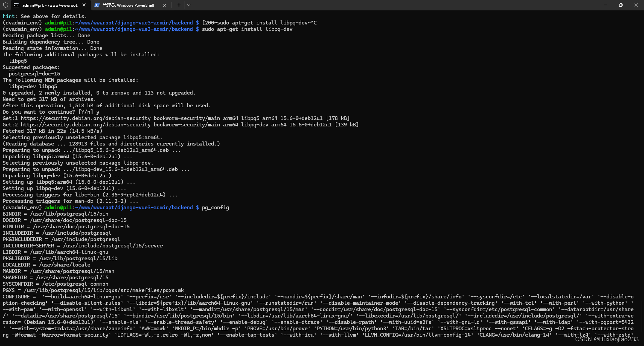Screen dimensions: 644x346
Task: Close the terminal window
Action: coord(636,5)
